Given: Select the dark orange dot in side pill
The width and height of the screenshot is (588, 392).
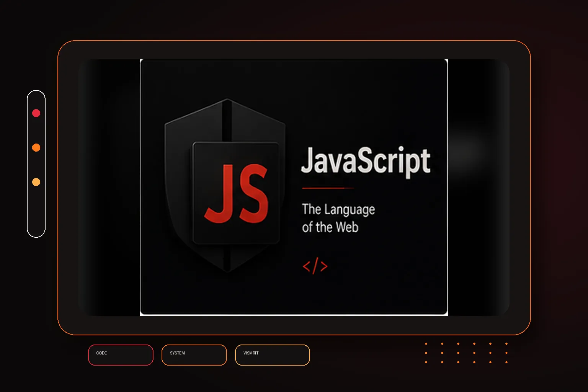Looking at the screenshot, I should [36, 147].
